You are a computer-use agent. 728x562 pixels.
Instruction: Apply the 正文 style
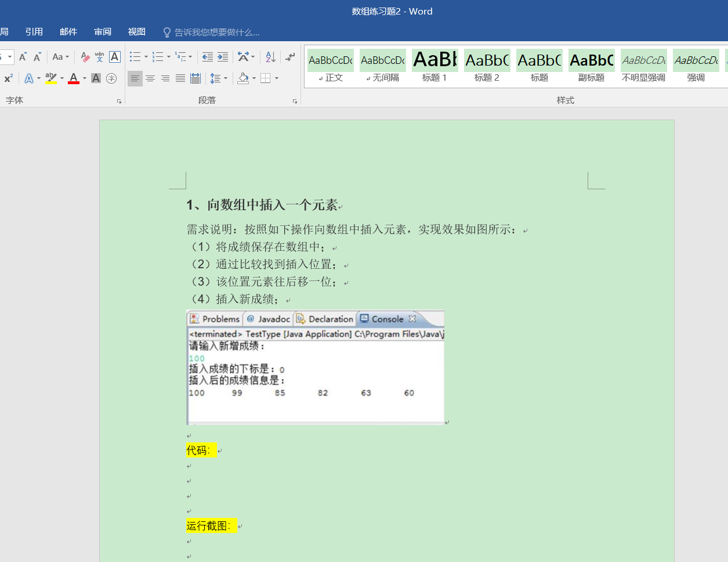pyautogui.click(x=331, y=67)
